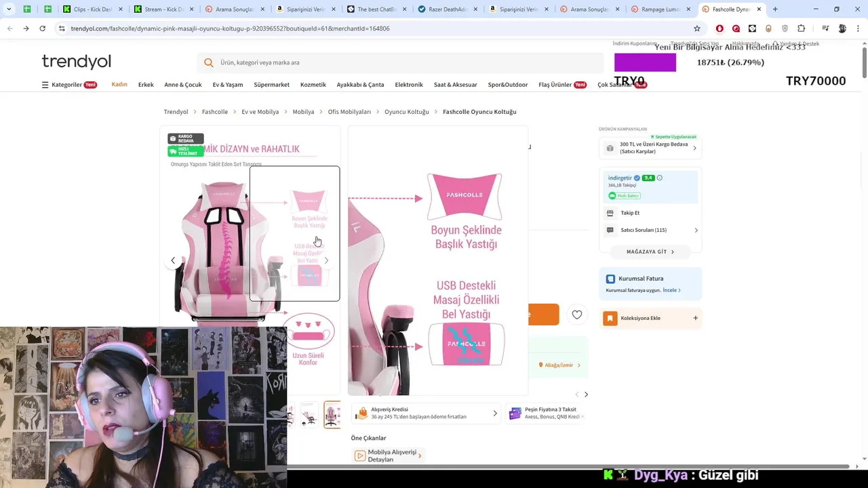868x488 pixels.
Task: Go to Oyuncu Koltuğu breadcrumb
Action: (407, 112)
